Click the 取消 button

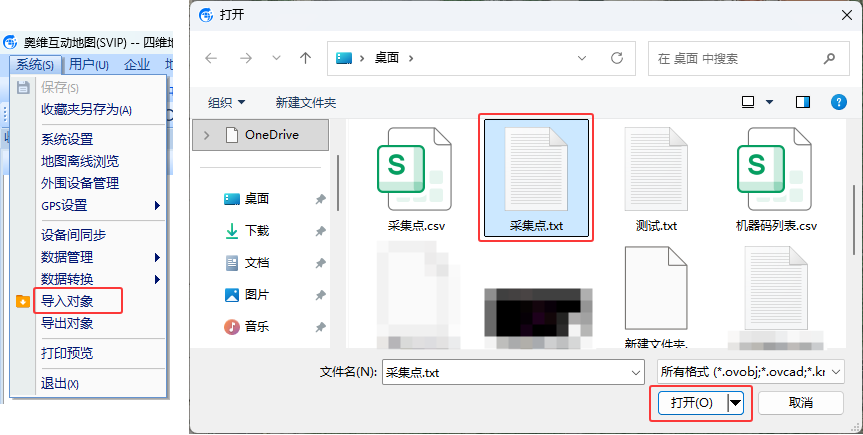click(801, 403)
